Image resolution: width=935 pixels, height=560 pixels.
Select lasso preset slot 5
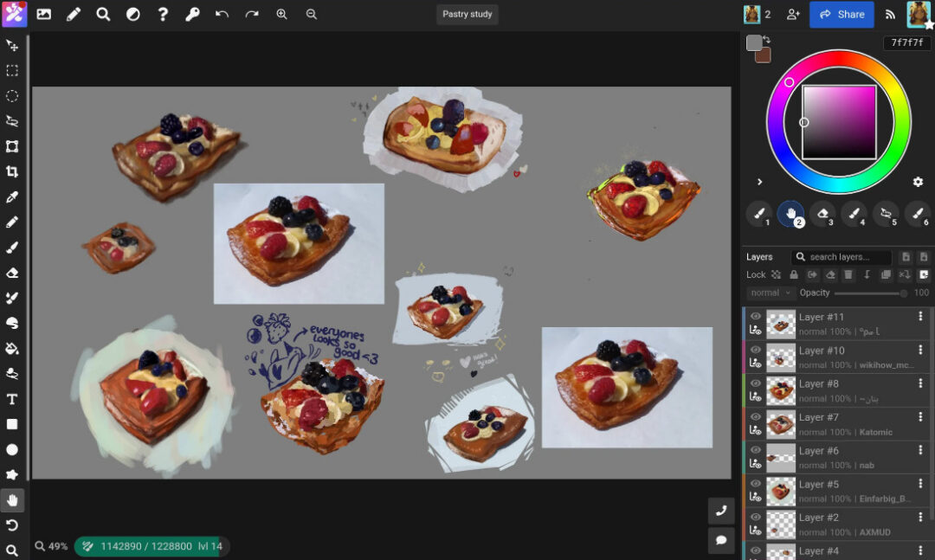[886, 214]
